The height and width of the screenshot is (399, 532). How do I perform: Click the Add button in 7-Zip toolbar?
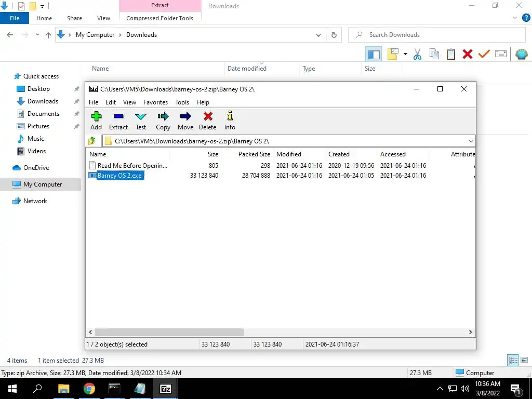point(96,121)
